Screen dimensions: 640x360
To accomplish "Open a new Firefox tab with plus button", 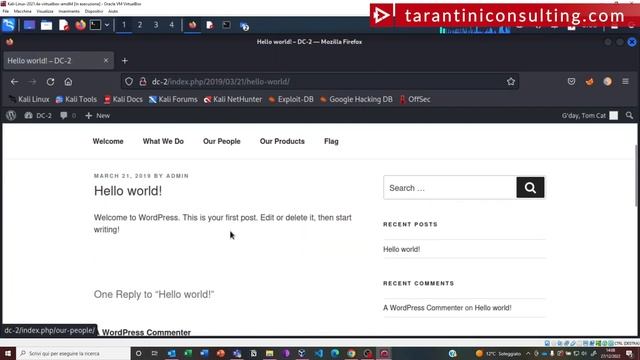I will tap(125, 61).
